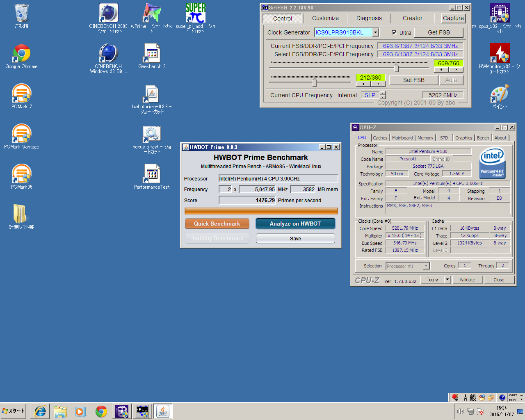Adjust the lower 212/380 slider handle
This screenshot has height=420, width=525.
(x=315, y=82)
